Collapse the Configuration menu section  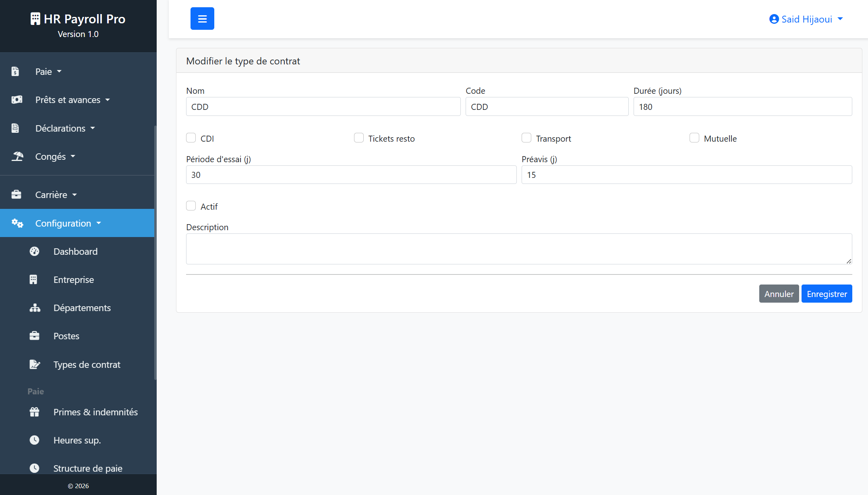[x=77, y=223]
